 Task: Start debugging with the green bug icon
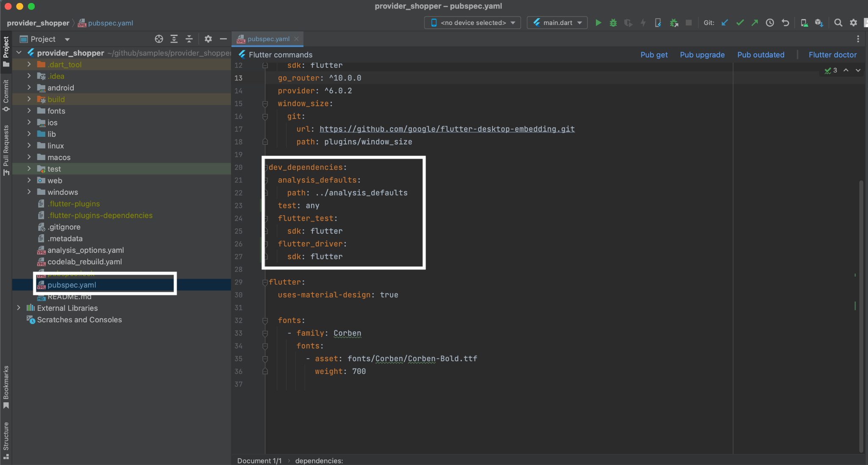click(x=613, y=23)
